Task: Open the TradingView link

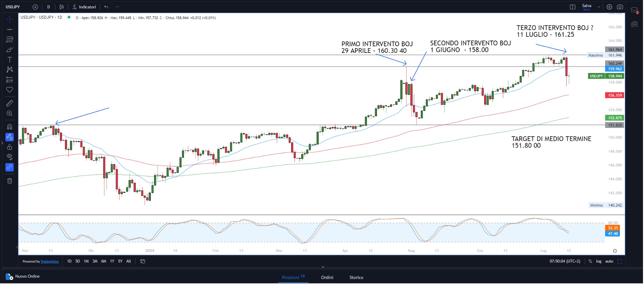Action: [x=50, y=262]
